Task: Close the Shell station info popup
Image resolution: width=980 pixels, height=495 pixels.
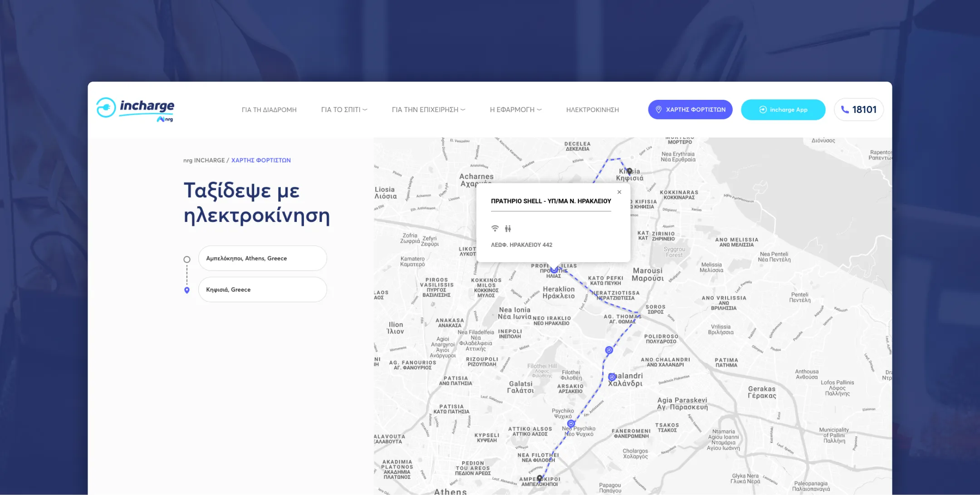Action: coord(619,192)
